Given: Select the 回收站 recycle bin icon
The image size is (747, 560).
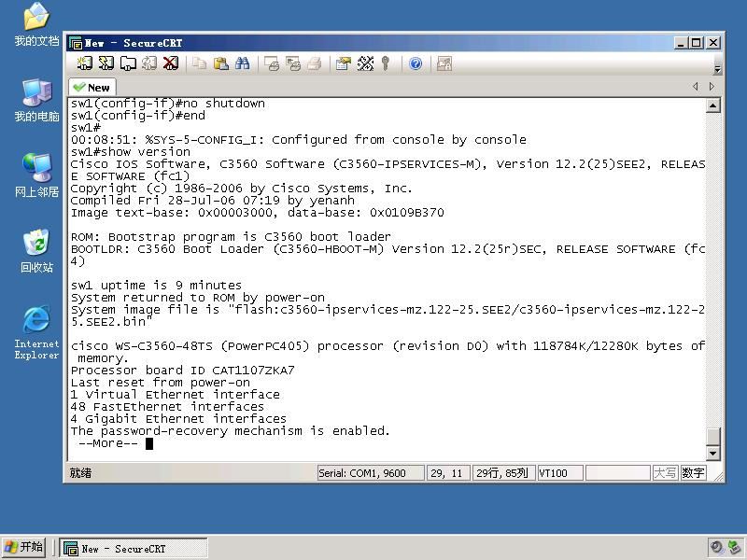Looking at the screenshot, I should 36,251.
